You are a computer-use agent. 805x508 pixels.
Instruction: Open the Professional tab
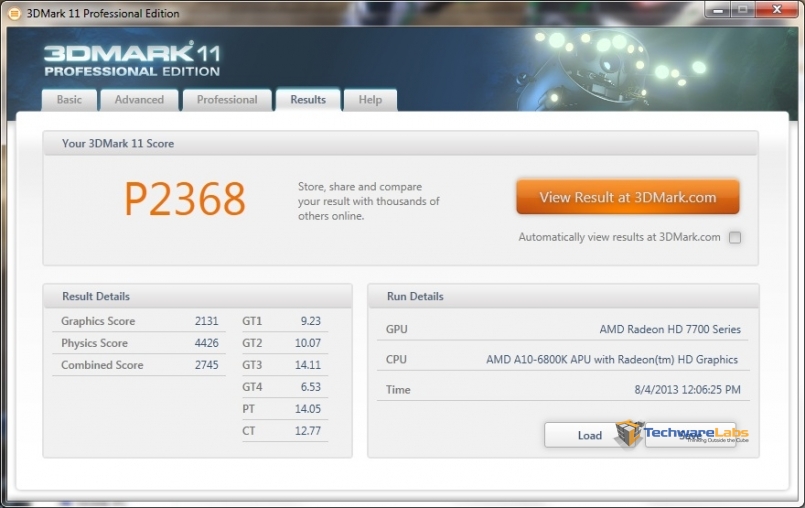[x=227, y=100]
